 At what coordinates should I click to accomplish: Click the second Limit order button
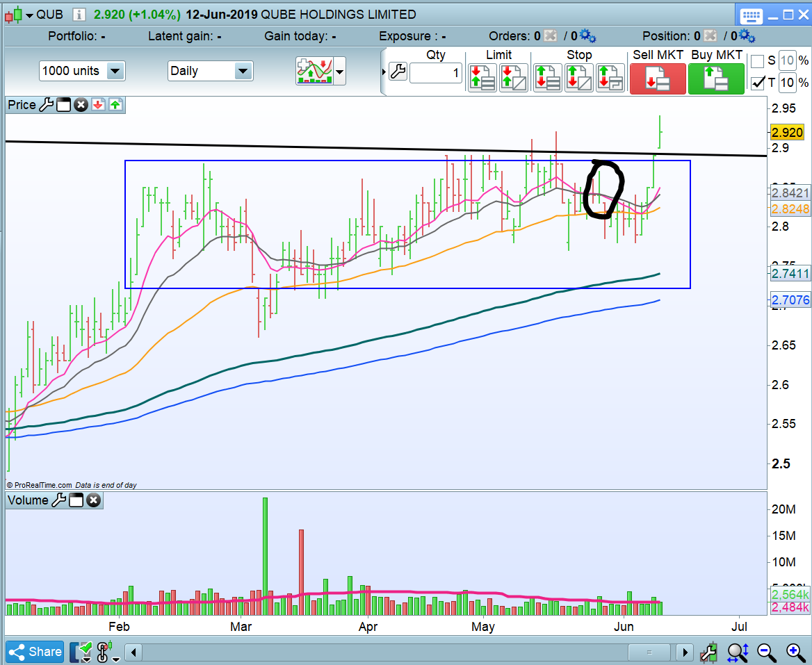513,78
